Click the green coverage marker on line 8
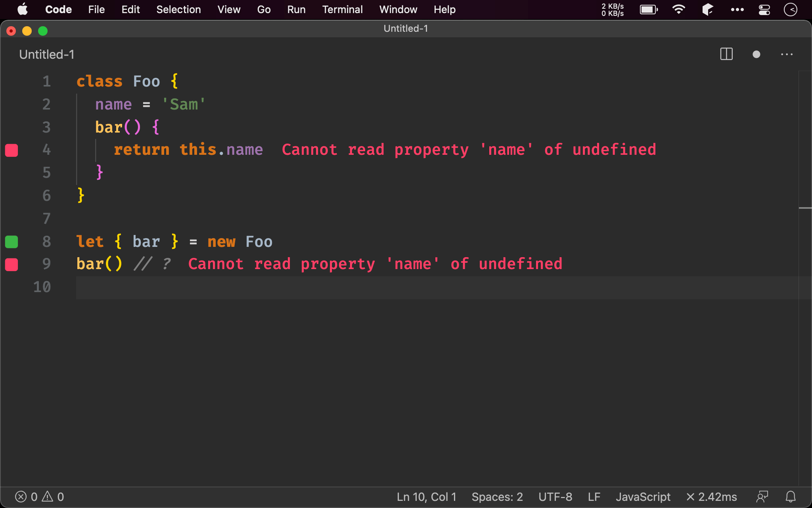 (11, 242)
